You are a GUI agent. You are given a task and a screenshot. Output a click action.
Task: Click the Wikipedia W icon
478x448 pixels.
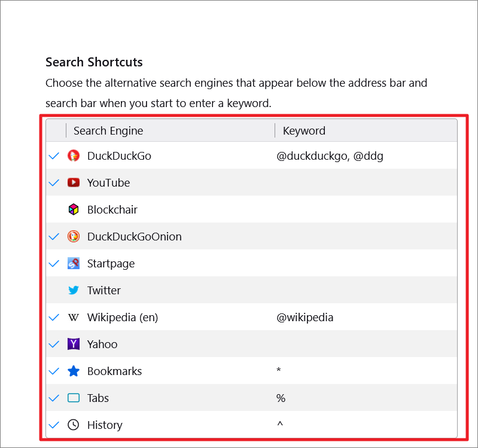click(x=74, y=317)
